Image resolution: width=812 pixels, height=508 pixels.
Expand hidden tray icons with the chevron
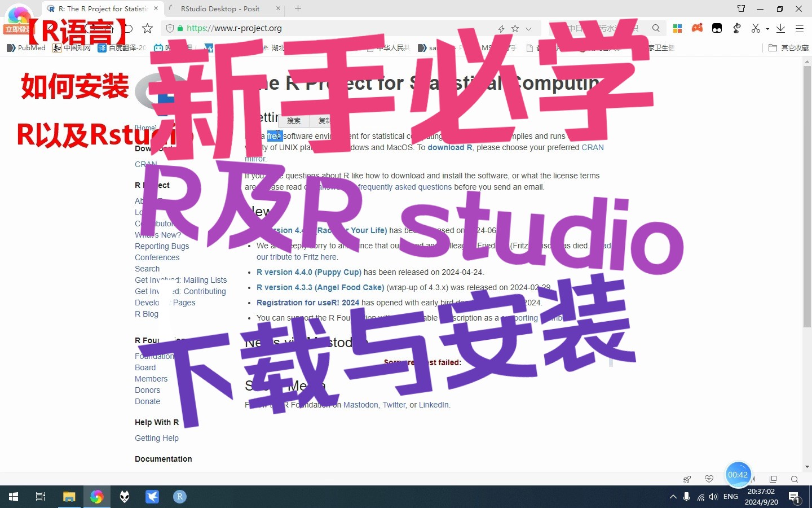pyautogui.click(x=673, y=497)
